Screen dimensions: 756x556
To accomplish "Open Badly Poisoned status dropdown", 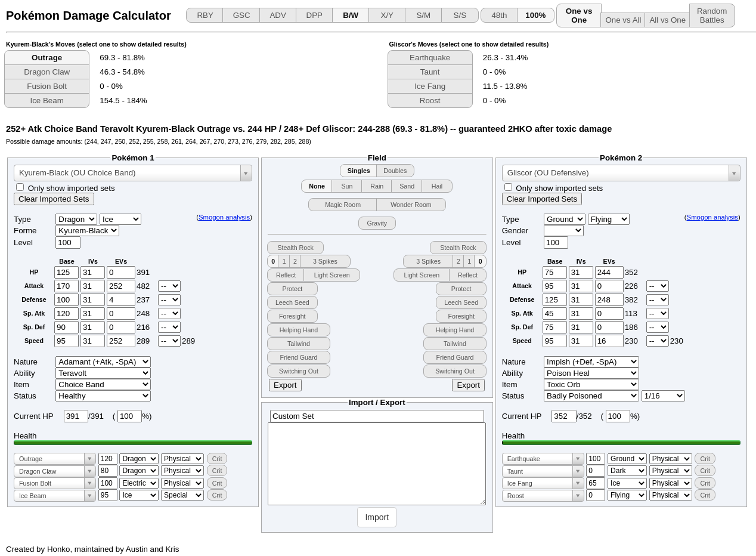I will pyautogui.click(x=591, y=396).
